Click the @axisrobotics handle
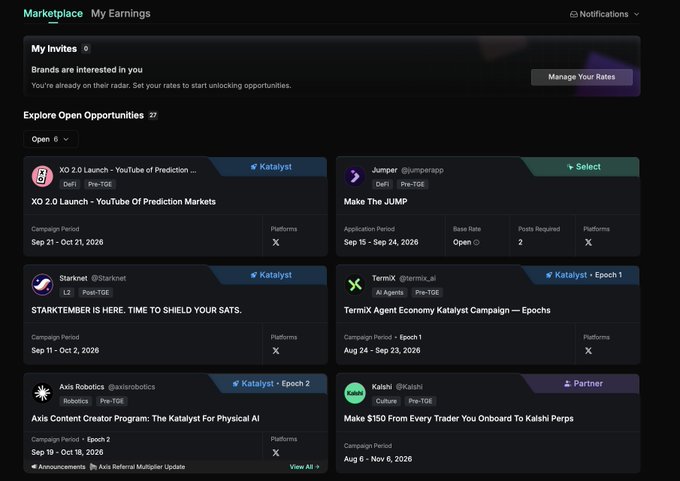 coord(131,386)
